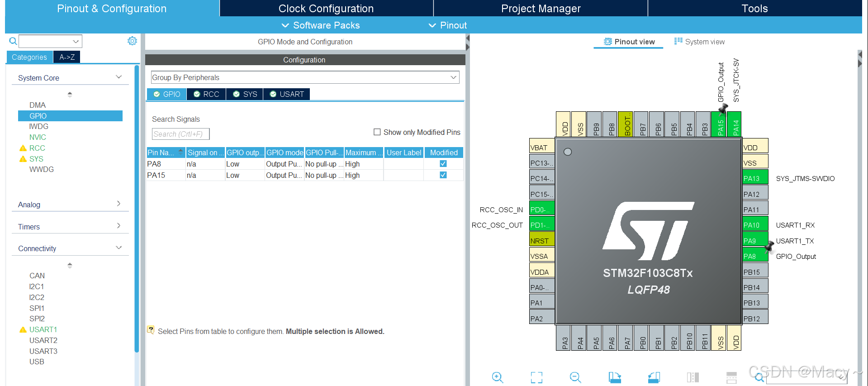Collapse the System Core category
Screen dimensions: 868x386
click(119, 77)
